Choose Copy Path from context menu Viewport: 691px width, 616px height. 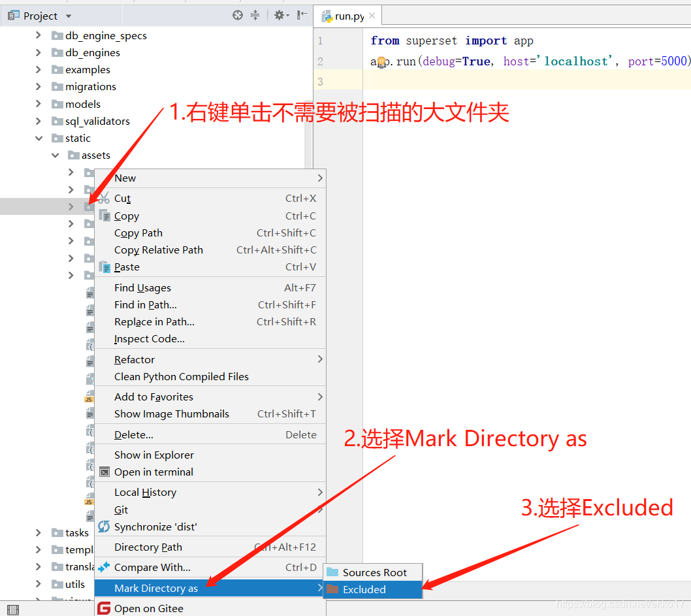[x=211, y=233]
